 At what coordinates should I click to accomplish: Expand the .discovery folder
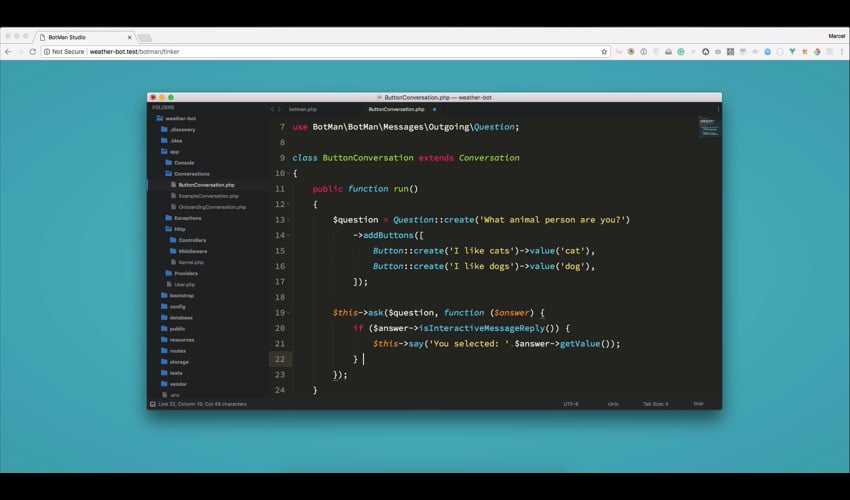pyautogui.click(x=179, y=130)
